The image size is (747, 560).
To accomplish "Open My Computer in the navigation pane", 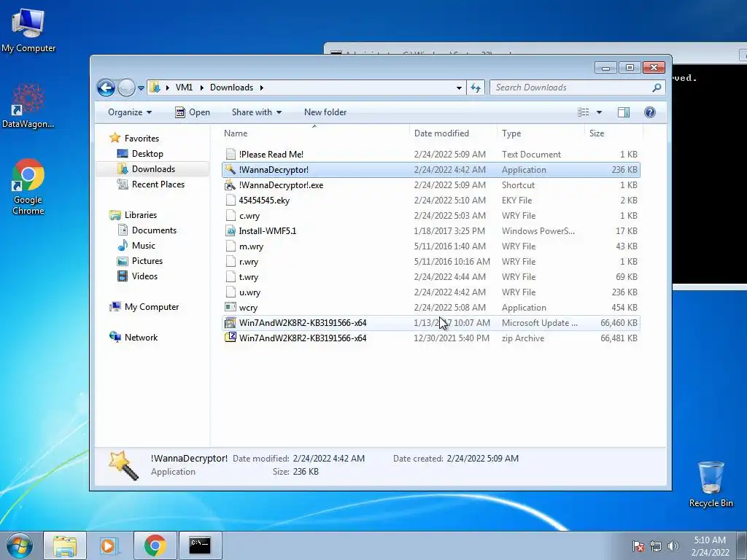I will (152, 307).
